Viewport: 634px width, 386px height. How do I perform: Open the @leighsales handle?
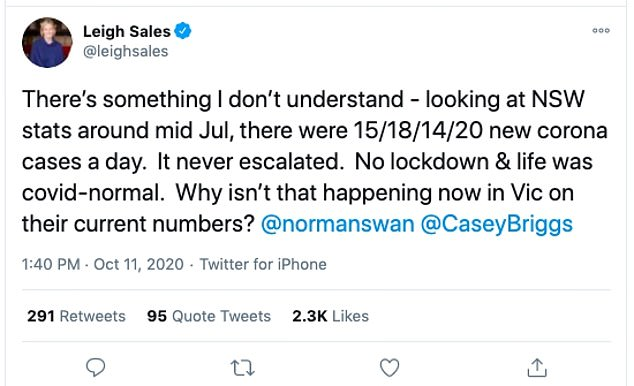click(x=125, y=51)
